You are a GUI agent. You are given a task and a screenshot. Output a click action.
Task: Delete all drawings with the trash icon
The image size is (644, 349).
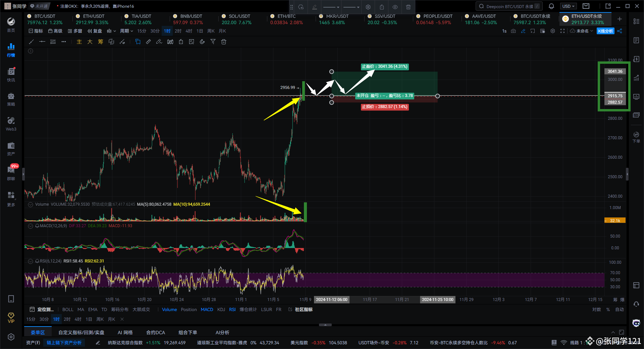click(x=224, y=42)
